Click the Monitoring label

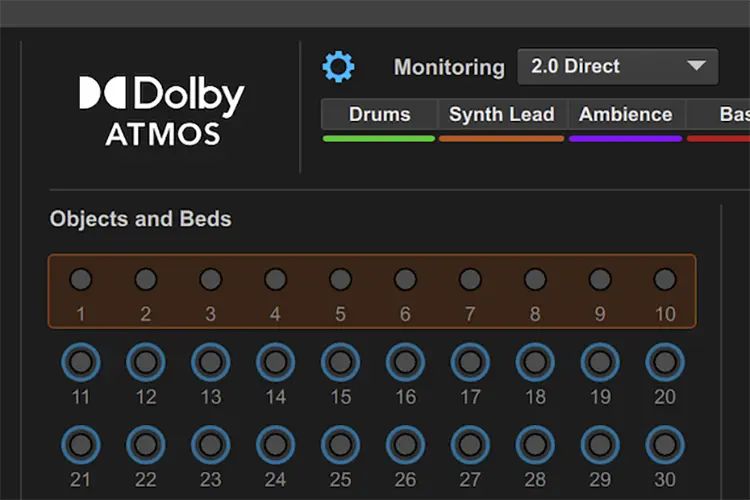(x=449, y=67)
